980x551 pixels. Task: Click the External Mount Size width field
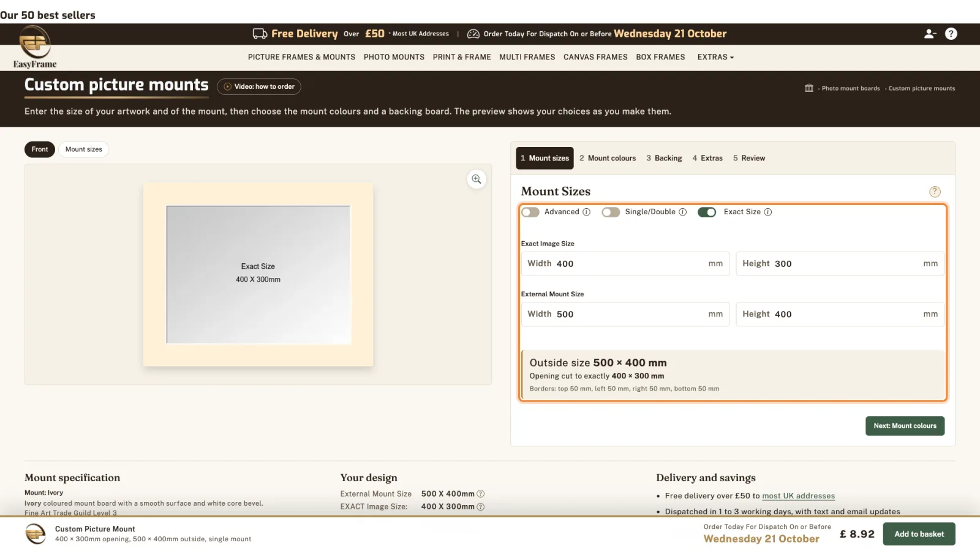(x=625, y=314)
